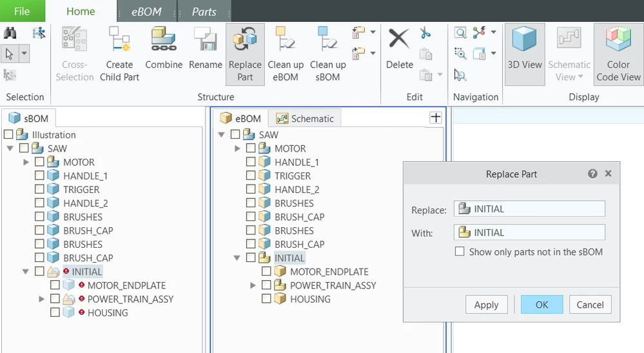This screenshot has width=644, height=353.
Task: Click the Cross-Selection icon
Action: tap(74, 40)
